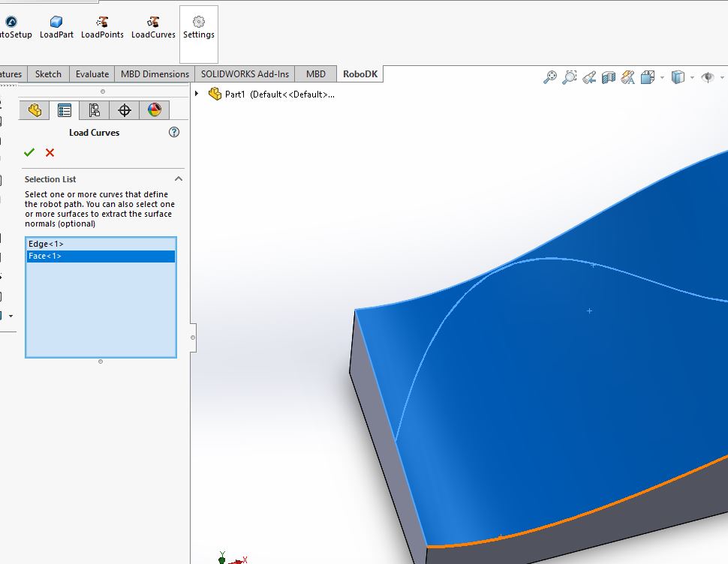728x564 pixels.
Task: Open the Display Style dropdown arrow
Action: [692, 78]
